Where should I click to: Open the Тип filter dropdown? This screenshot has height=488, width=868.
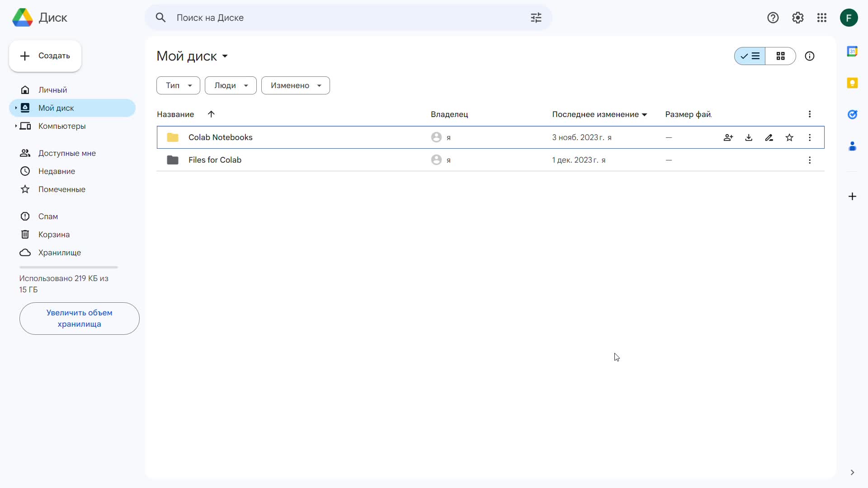point(178,85)
